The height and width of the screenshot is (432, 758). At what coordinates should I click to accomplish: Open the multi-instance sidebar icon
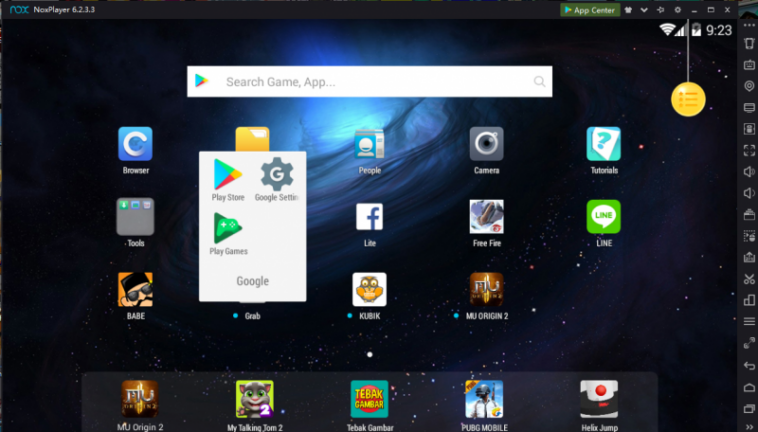(749, 300)
